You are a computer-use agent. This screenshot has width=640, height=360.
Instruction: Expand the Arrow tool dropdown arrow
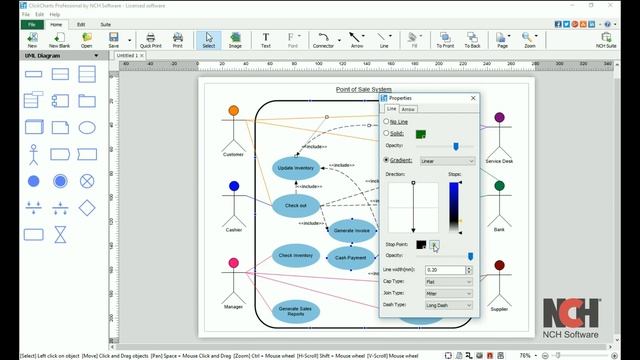coord(363,36)
